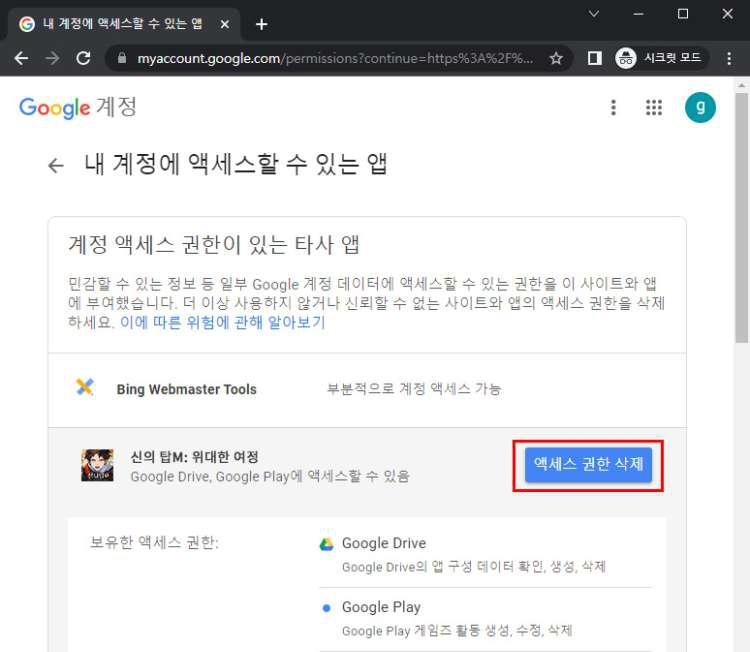This screenshot has width=750, height=652.
Task: Open the Google apps grid
Action: pyautogui.click(x=653, y=108)
